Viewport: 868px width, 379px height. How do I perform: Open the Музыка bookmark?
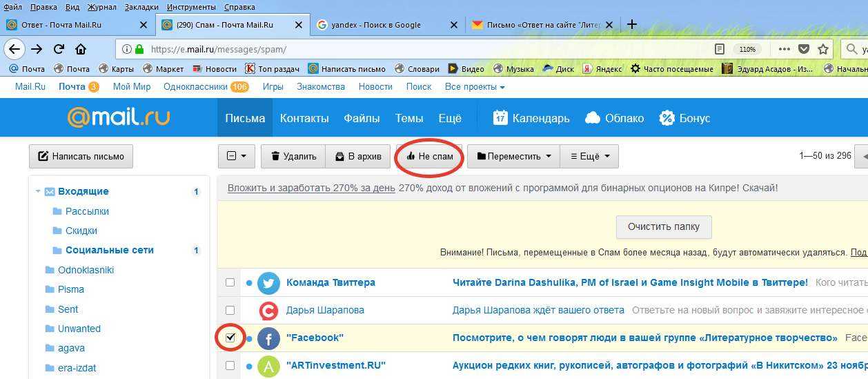click(x=513, y=68)
